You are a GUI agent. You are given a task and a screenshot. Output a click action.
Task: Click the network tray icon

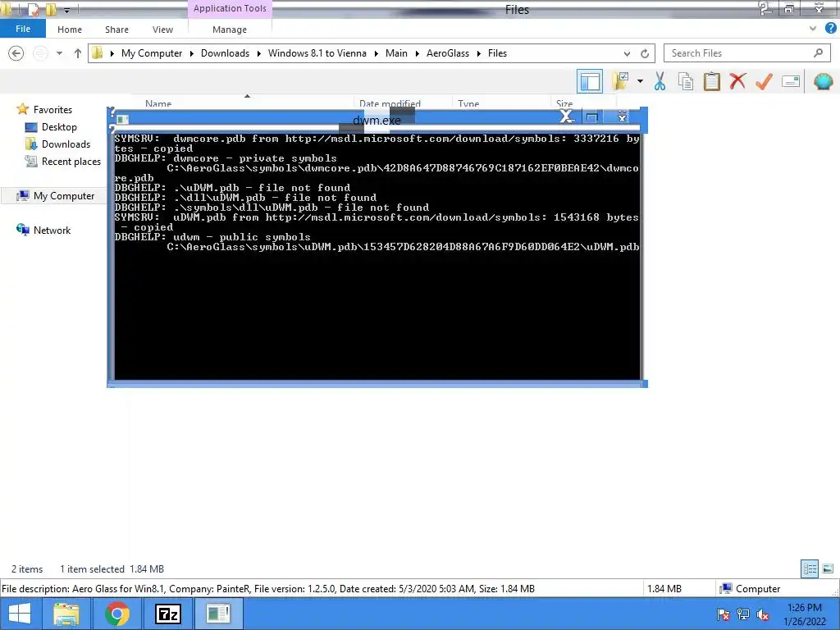click(x=743, y=614)
